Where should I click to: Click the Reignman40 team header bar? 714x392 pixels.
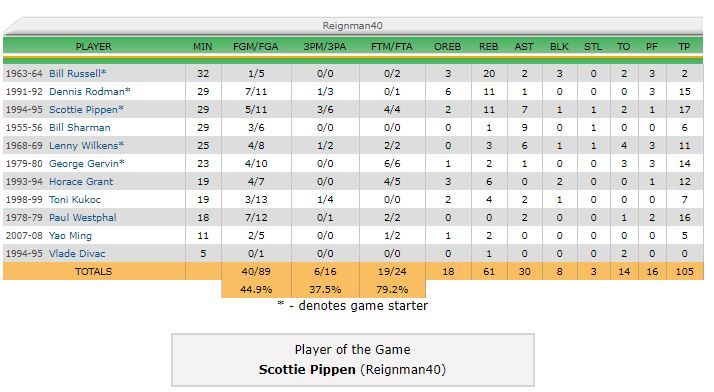353,25
